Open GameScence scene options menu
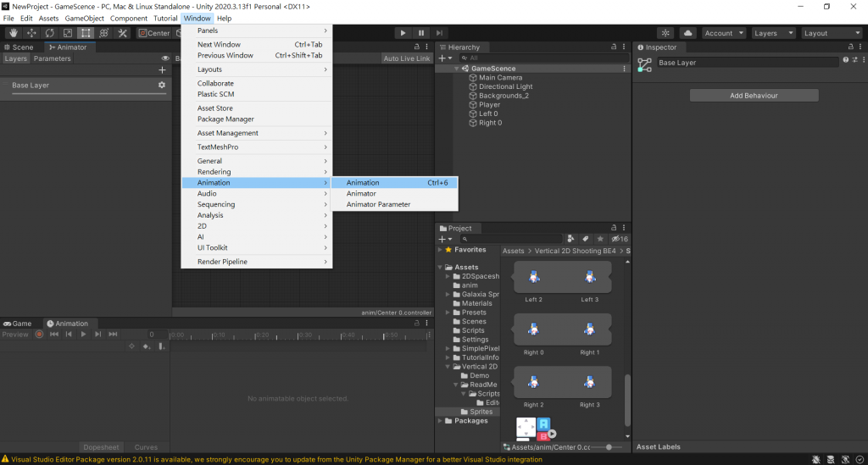Viewport: 868px width, 465px height. tap(625, 69)
